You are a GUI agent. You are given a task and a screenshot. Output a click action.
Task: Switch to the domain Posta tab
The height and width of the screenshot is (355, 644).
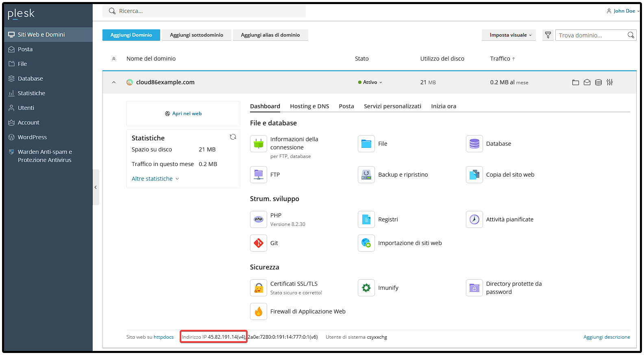[x=346, y=106]
